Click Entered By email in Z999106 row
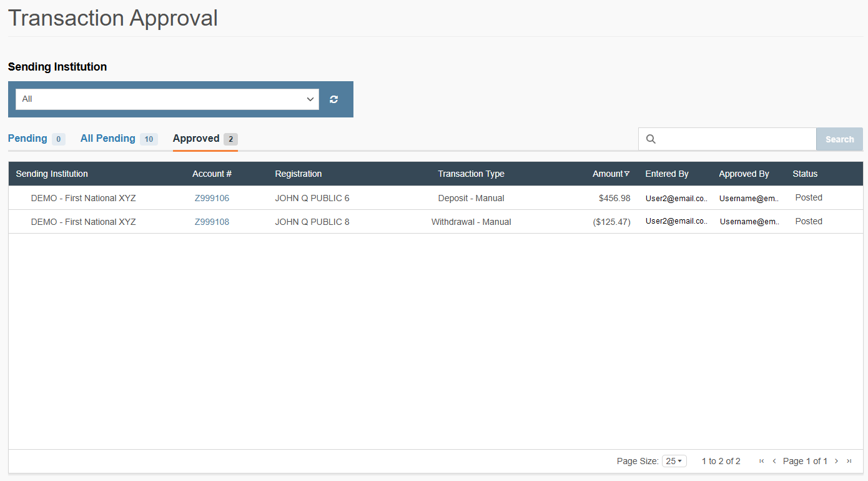 [x=676, y=198]
